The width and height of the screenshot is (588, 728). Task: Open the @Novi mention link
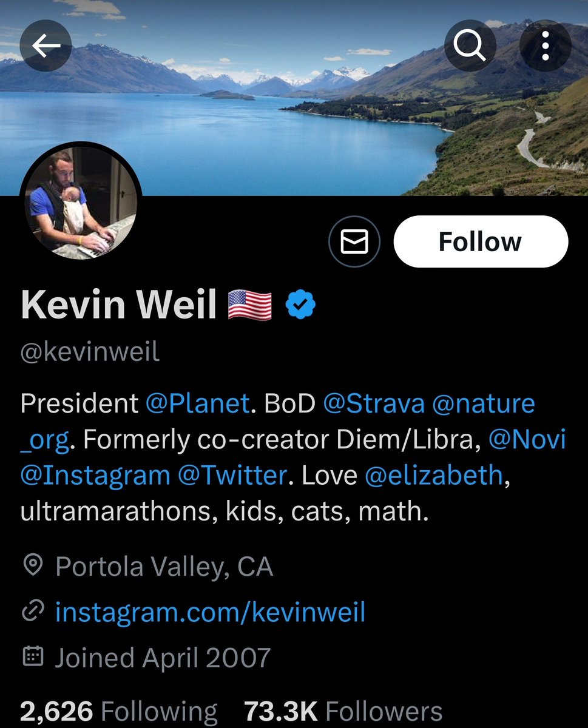527,440
